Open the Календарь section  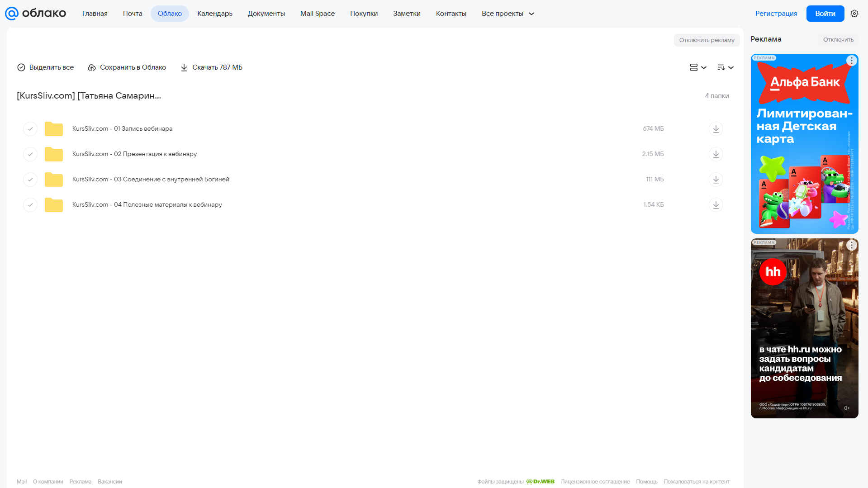(215, 14)
